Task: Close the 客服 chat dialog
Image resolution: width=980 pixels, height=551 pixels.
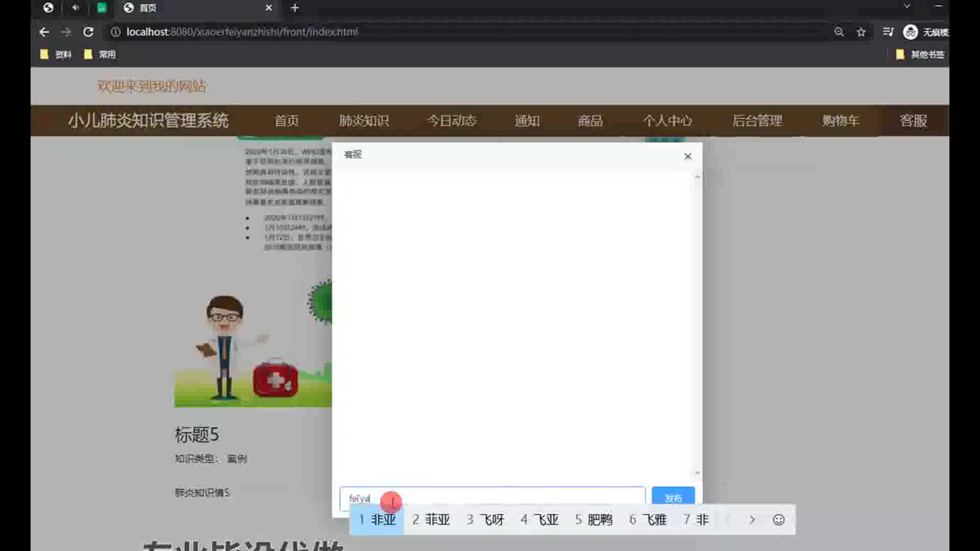Action: tap(688, 157)
